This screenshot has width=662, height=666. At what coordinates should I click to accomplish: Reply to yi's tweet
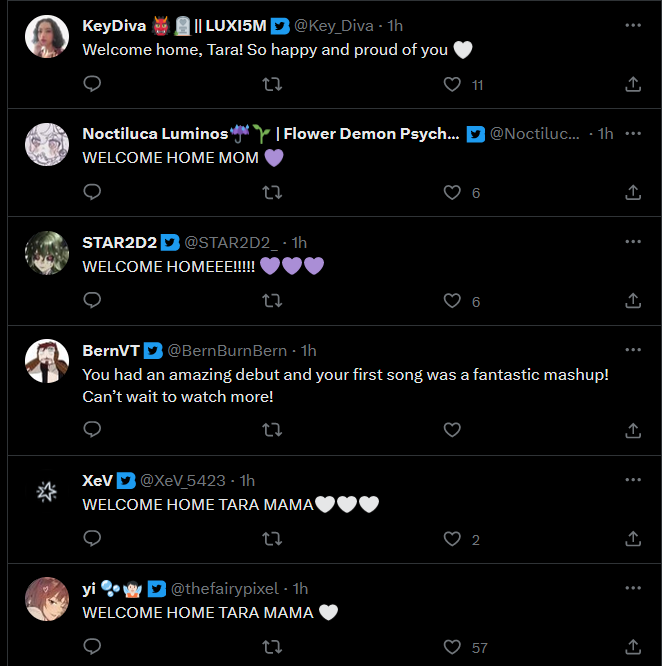coord(92,647)
